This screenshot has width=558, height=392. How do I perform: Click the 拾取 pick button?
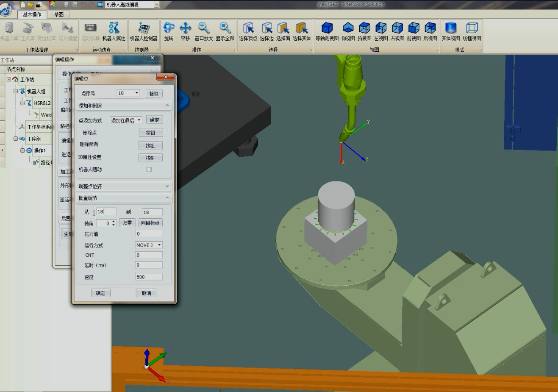click(154, 93)
